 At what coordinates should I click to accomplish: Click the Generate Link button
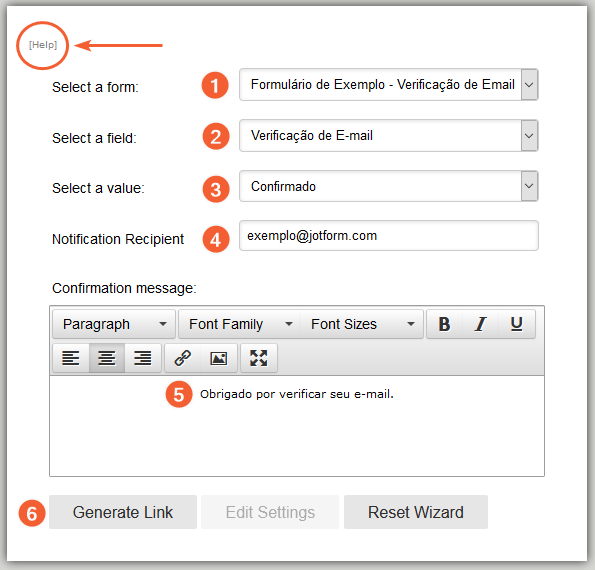(x=123, y=512)
